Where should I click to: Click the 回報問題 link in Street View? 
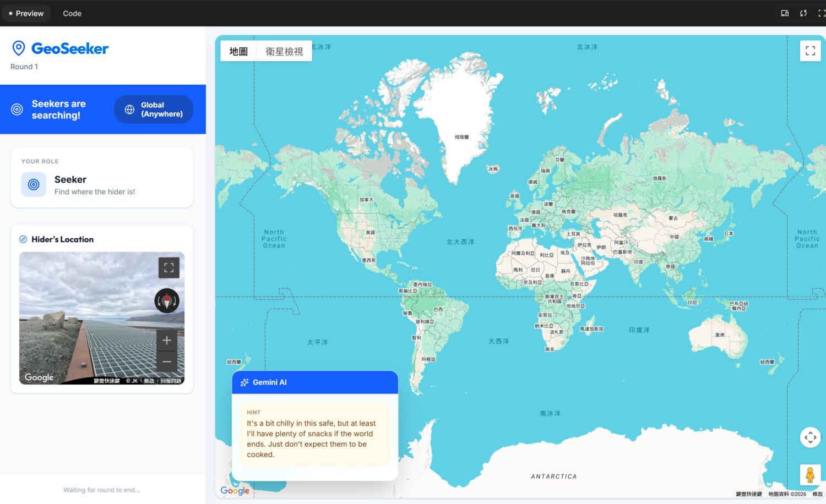171,381
